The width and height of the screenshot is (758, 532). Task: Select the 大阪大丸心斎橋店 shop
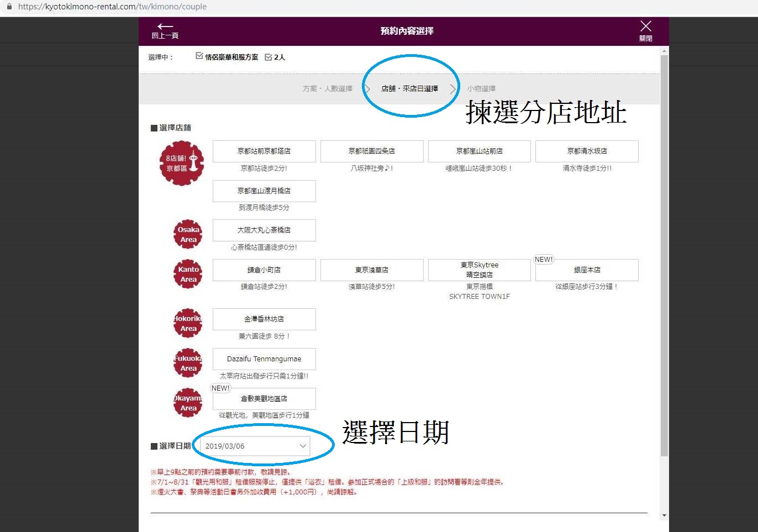click(264, 230)
